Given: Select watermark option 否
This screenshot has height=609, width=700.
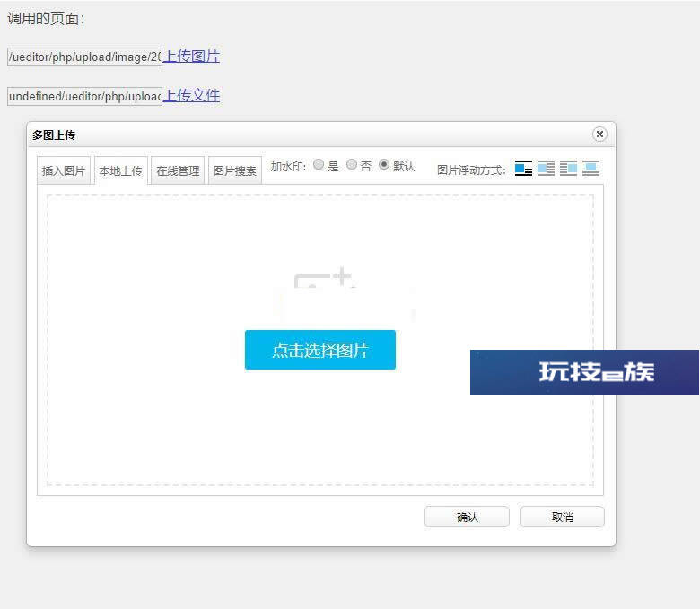Looking at the screenshot, I should pos(352,165).
